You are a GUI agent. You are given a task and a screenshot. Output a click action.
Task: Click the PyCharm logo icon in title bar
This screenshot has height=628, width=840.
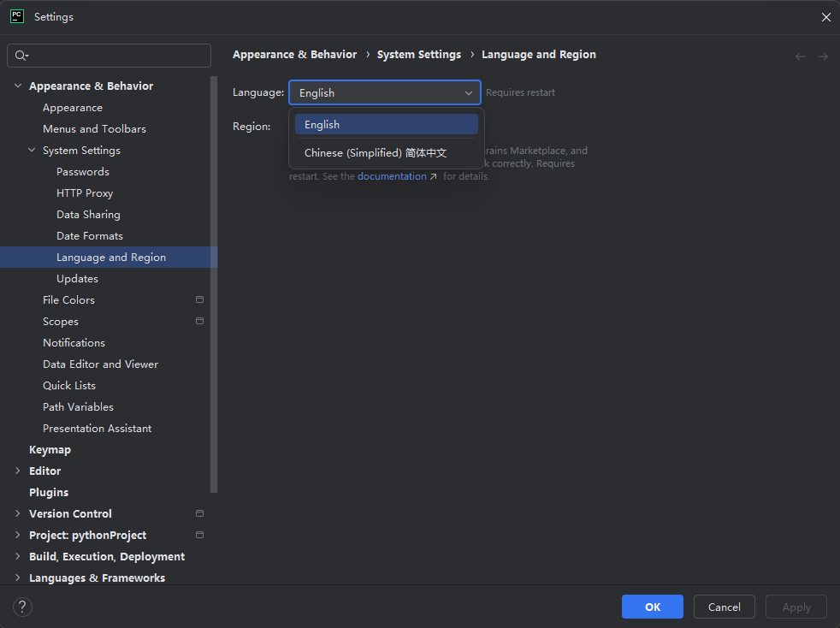pos(17,16)
